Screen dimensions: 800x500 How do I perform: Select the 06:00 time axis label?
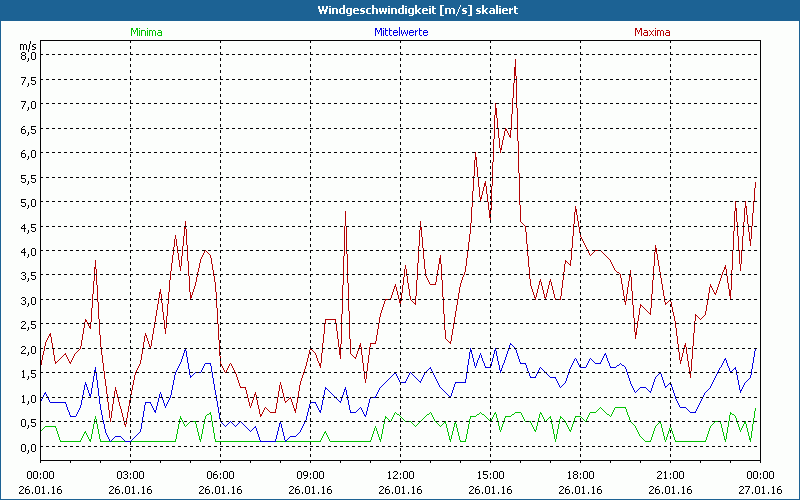click(220, 475)
